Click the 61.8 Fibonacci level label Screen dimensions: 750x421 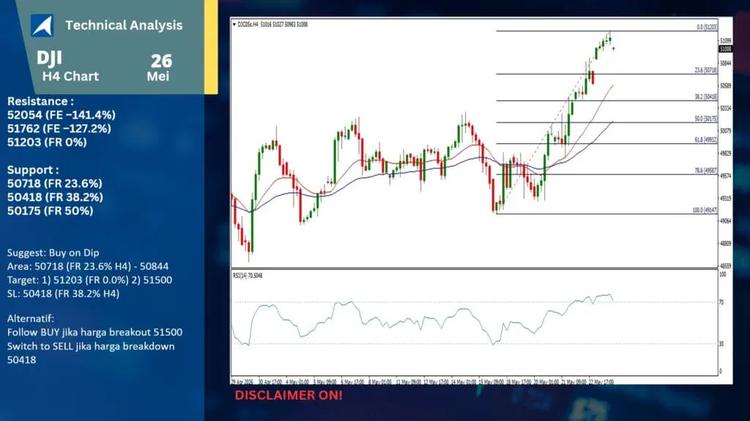click(x=706, y=140)
